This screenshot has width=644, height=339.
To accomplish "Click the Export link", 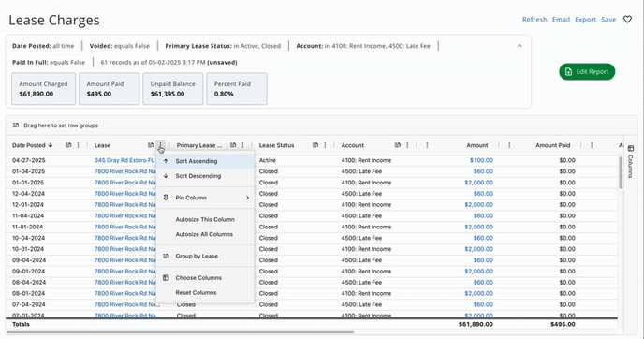I will tap(585, 20).
